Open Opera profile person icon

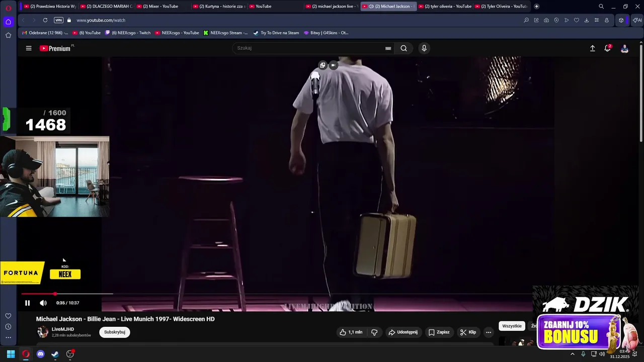click(x=607, y=20)
